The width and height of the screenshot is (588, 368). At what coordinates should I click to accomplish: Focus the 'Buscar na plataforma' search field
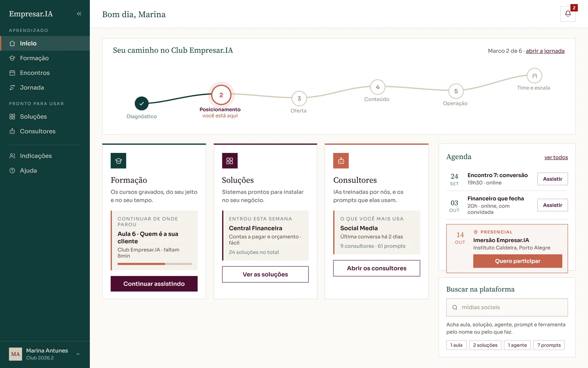pos(507,307)
